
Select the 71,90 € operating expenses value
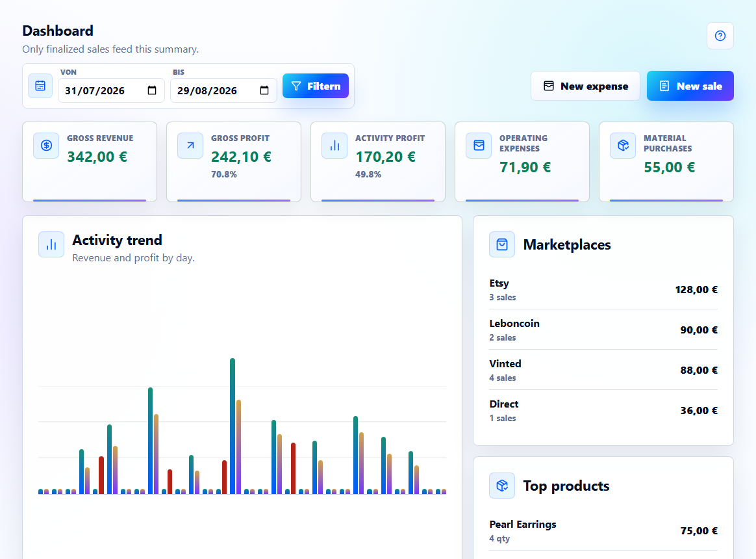click(x=525, y=168)
